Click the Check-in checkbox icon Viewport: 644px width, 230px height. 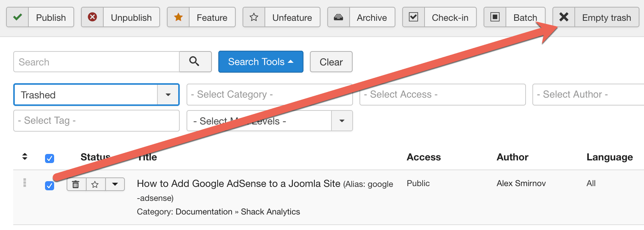pyautogui.click(x=414, y=17)
